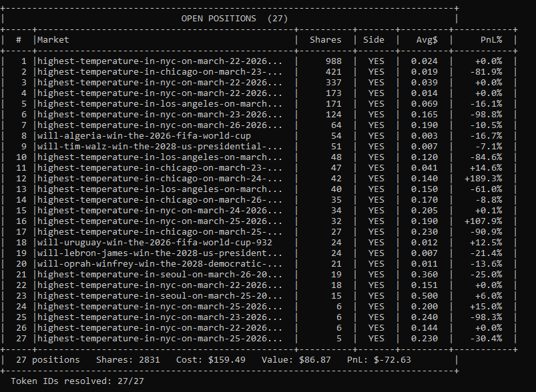Click market name in row 7
Viewport: 536px width, 392px height.
pos(160,125)
